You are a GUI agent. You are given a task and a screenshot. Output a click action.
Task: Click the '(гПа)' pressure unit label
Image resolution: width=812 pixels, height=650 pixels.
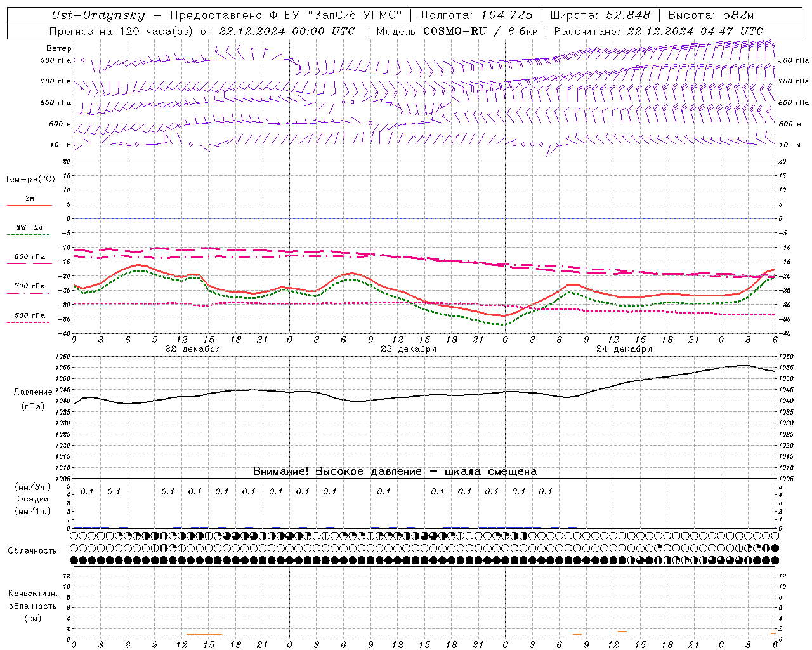point(32,407)
